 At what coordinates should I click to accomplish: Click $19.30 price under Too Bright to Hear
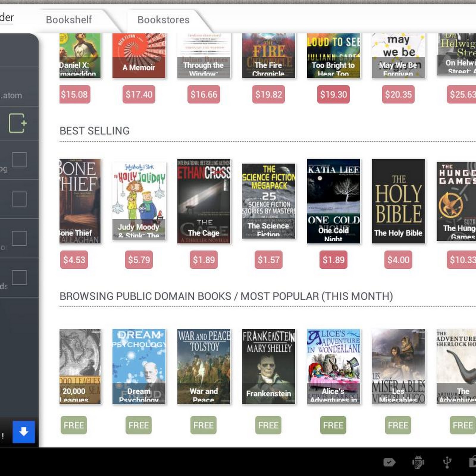tap(333, 94)
